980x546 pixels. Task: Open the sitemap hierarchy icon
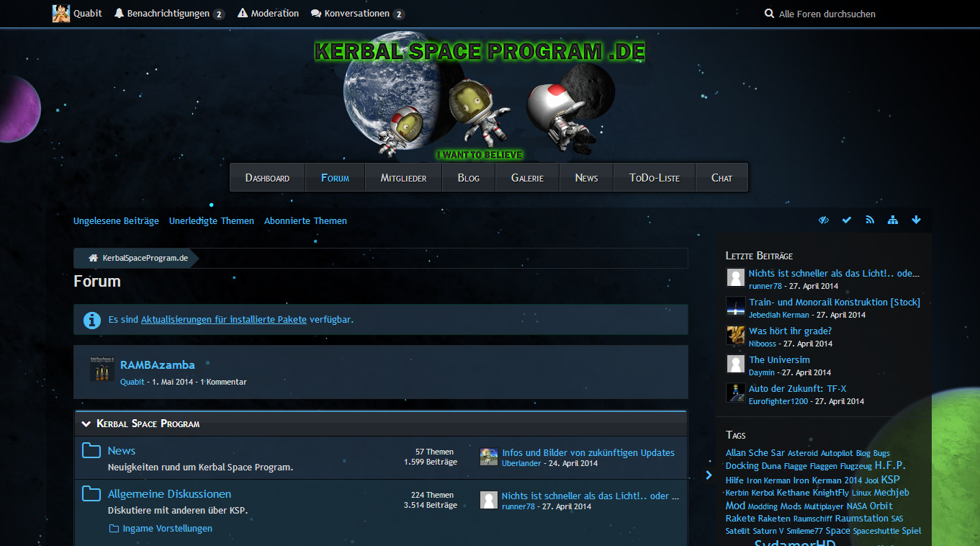[893, 220]
